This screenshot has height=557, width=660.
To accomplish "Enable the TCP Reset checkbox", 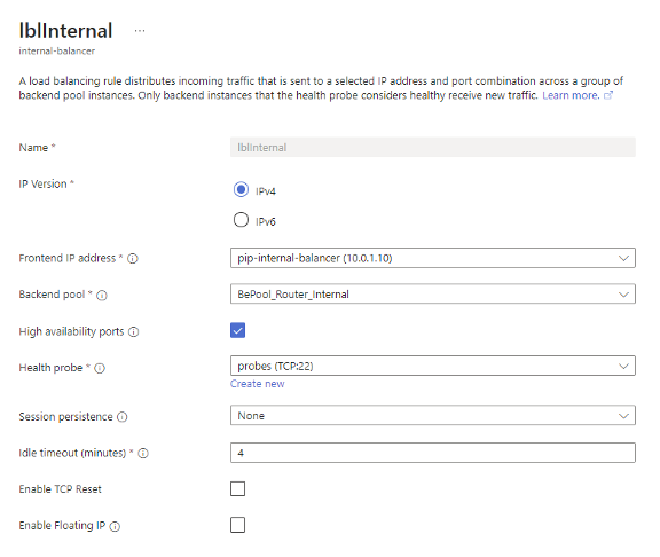I will click(238, 489).
